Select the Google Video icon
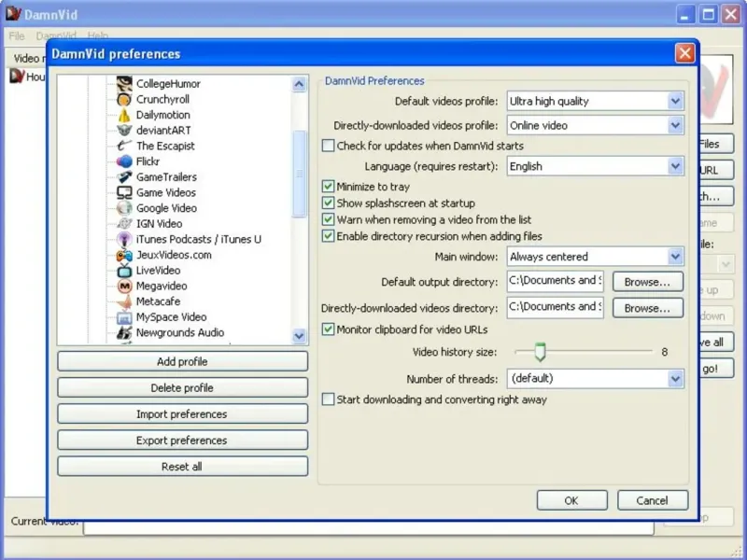Screen dimensions: 747x560 (x=124, y=208)
